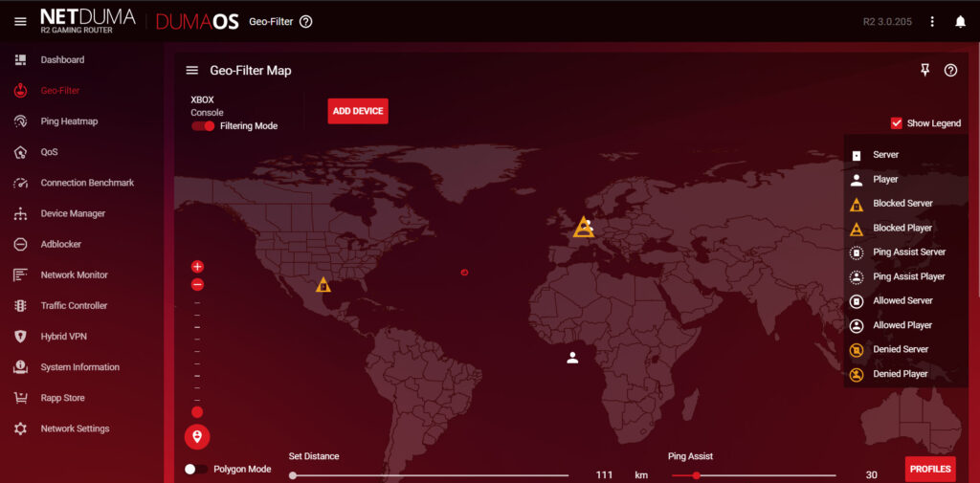Open System Information from the sidebar
This screenshot has height=483, width=980.
(x=80, y=366)
